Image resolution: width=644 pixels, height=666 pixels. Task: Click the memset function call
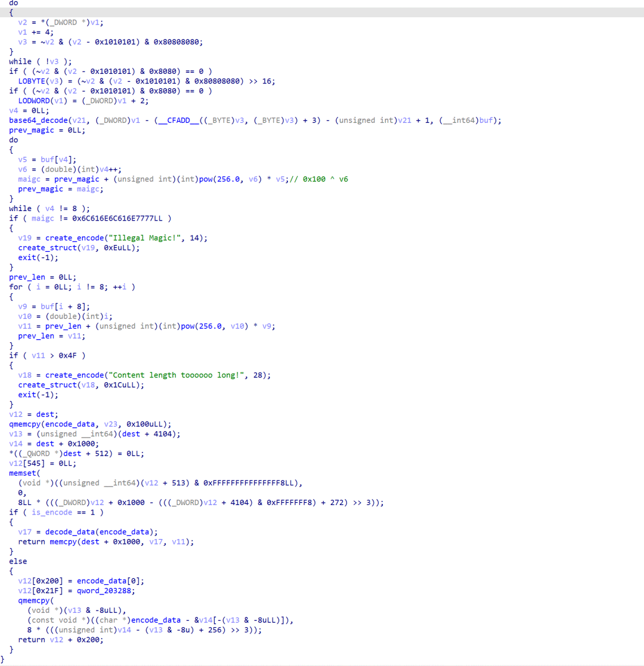pyautogui.click(x=23, y=473)
